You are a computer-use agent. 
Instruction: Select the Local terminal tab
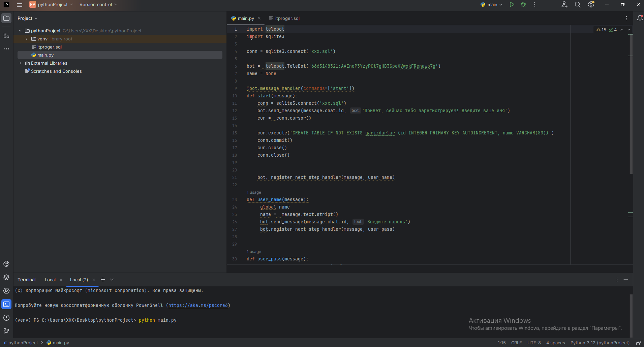coord(50,280)
